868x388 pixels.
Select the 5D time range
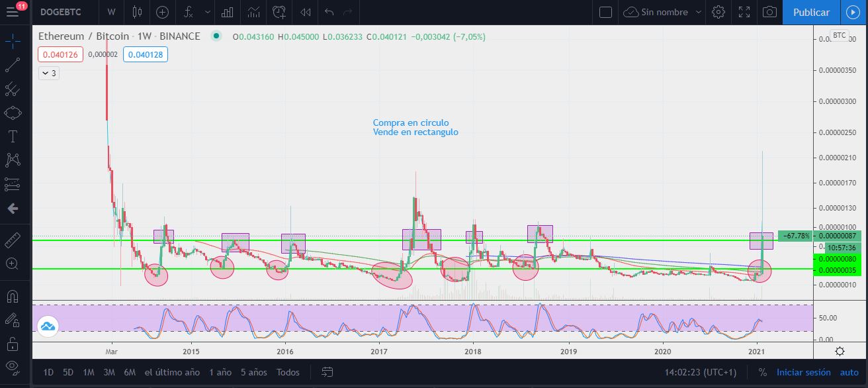coord(68,372)
